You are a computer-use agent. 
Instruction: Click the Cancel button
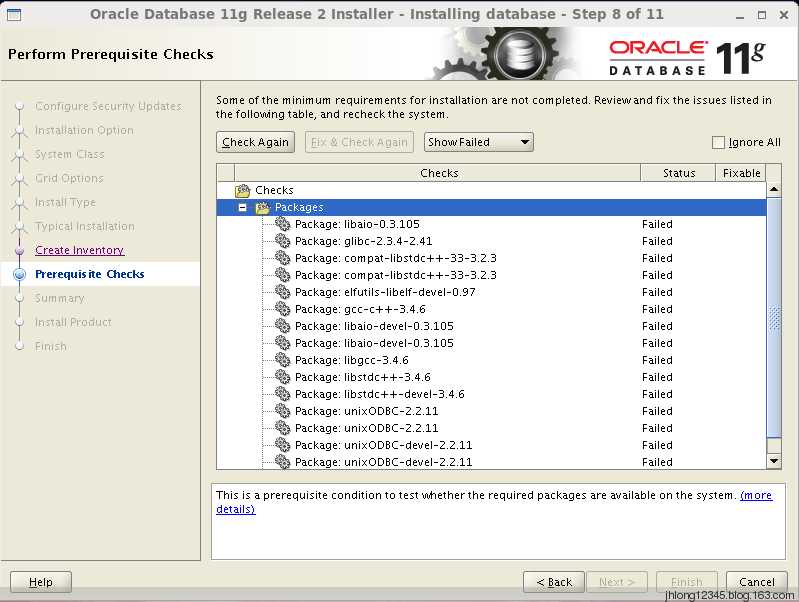click(x=757, y=582)
